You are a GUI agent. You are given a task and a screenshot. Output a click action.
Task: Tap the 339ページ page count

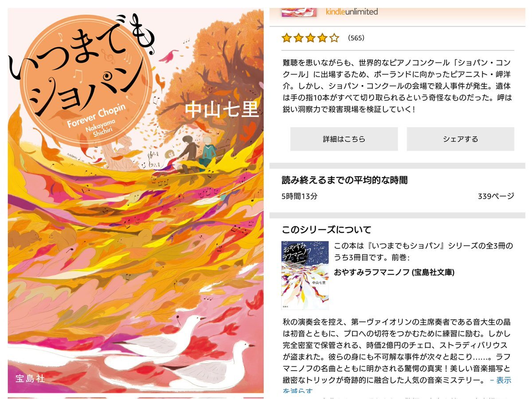point(496,196)
